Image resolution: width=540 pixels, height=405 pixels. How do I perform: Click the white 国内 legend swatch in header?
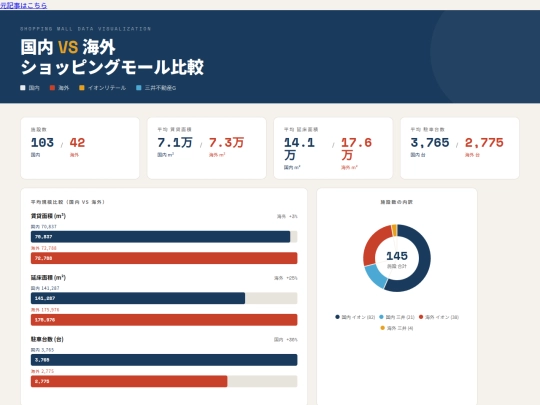(23, 88)
